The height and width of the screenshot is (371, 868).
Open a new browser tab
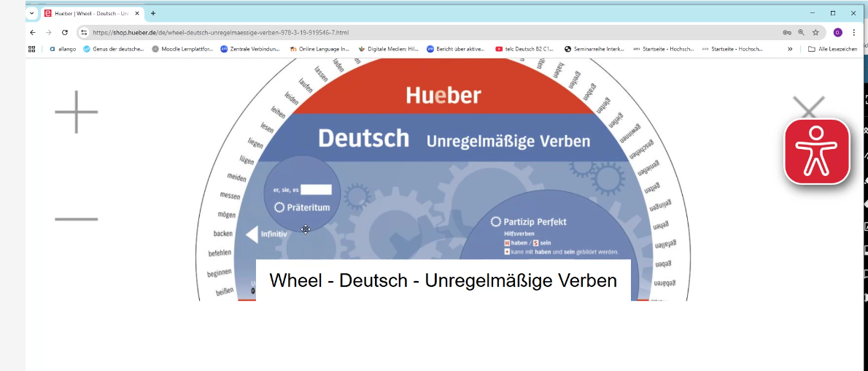[x=152, y=13]
